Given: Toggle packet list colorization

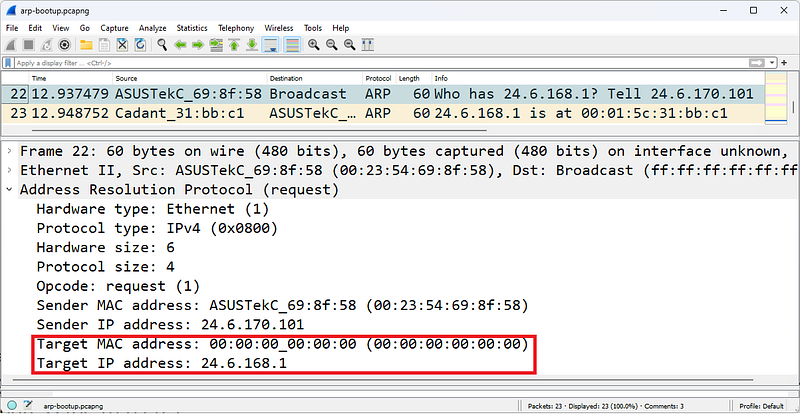Looking at the screenshot, I should coord(292,45).
